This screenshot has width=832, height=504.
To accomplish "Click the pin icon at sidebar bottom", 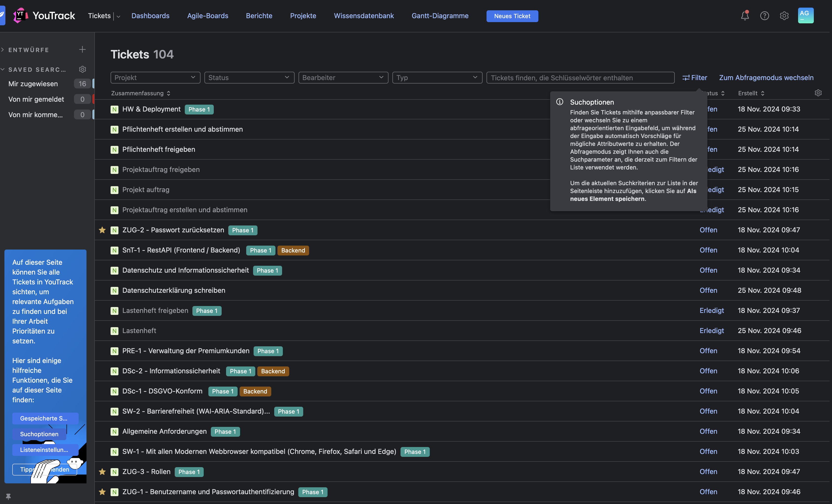I will tap(8, 496).
